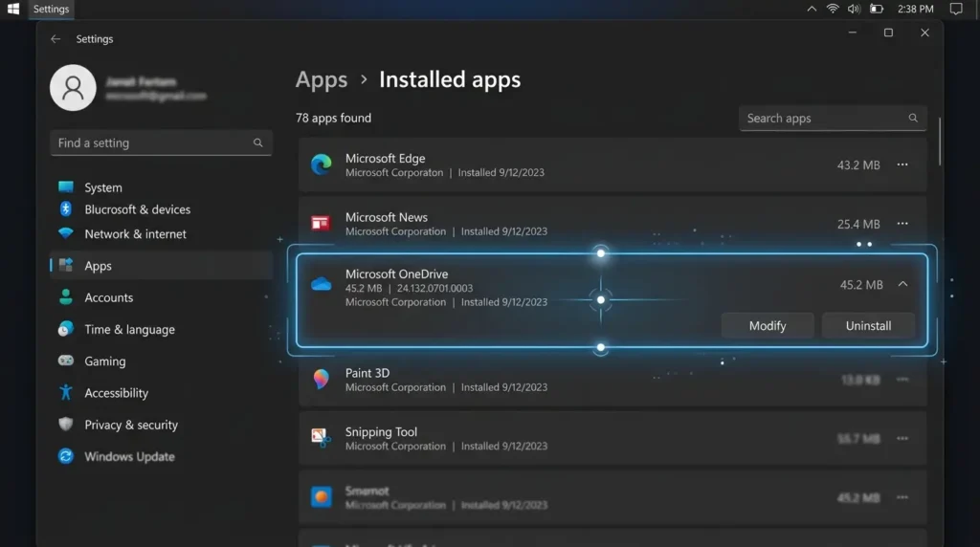Click the Snipping Tool app icon
This screenshot has height=547, width=980.
322,438
